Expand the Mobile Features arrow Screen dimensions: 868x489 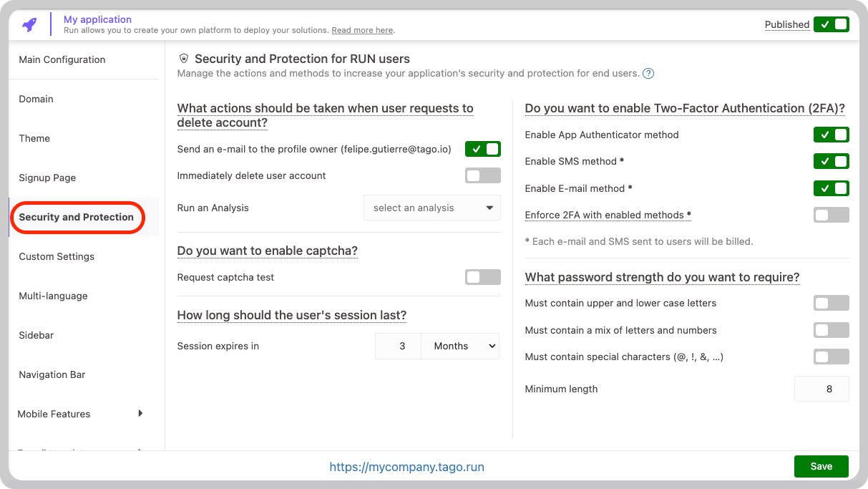pyautogui.click(x=140, y=413)
